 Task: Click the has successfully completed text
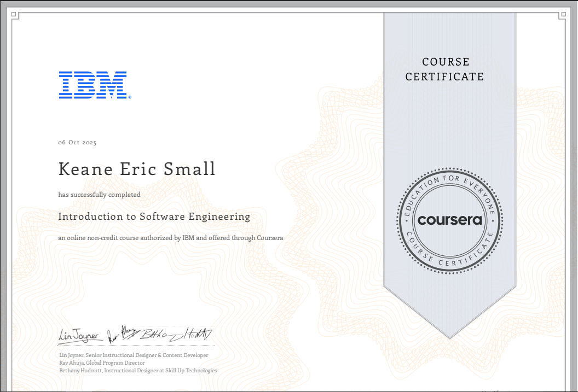[99, 195]
